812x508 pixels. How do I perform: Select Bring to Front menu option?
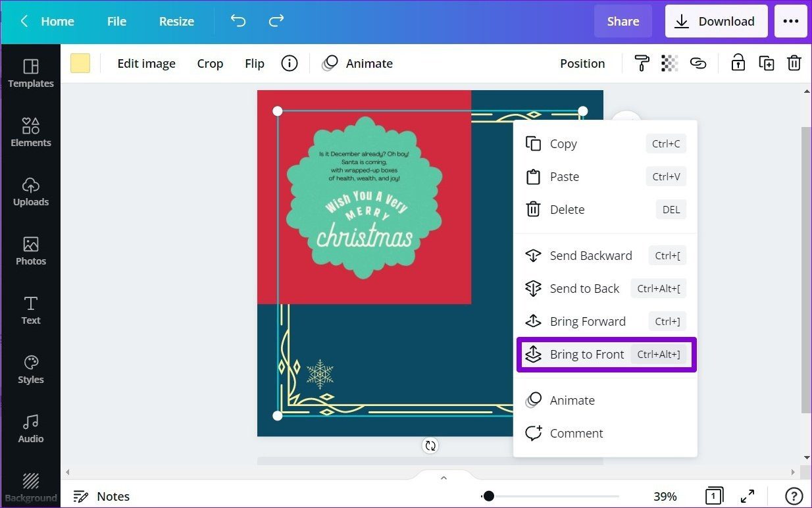606,355
